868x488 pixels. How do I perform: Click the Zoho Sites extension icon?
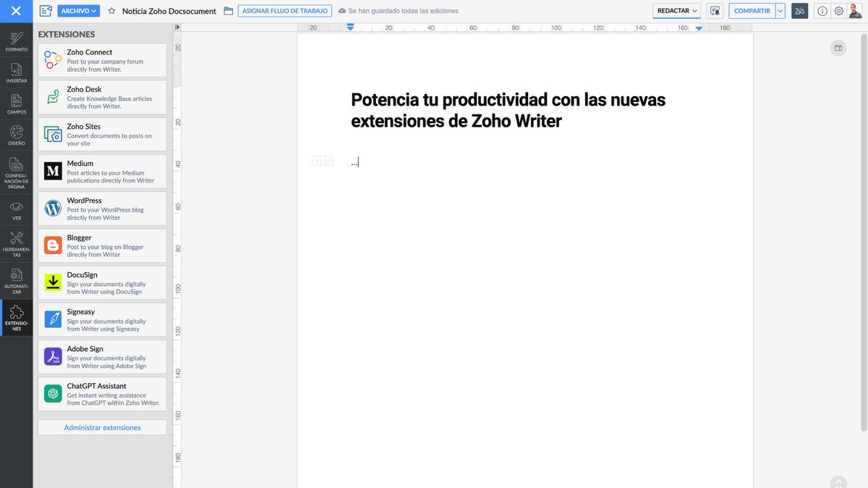click(53, 134)
